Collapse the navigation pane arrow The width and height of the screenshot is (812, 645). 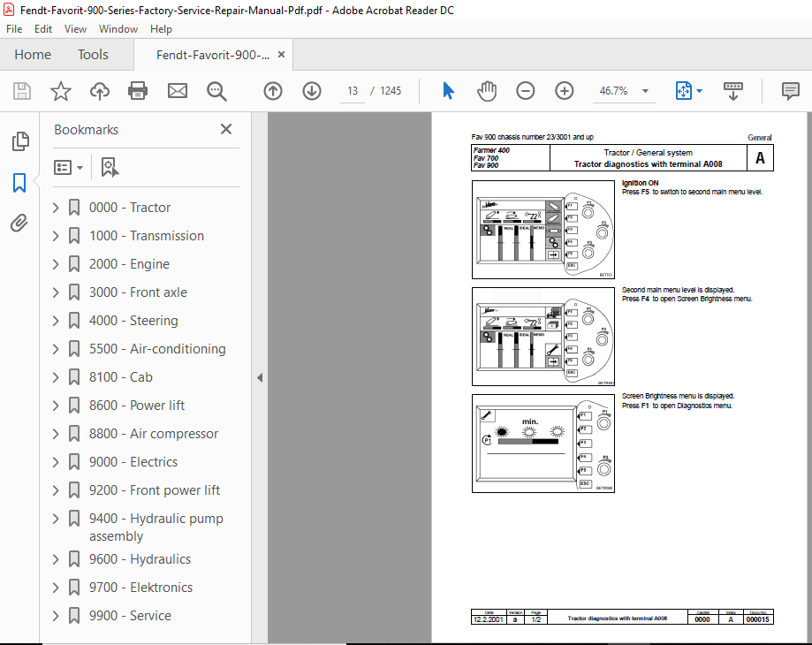pyautogui.click(x=260, y=378)
